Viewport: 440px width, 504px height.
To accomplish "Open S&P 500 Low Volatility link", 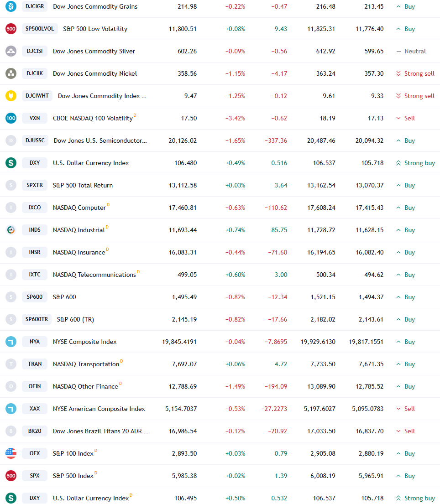I will tap(95, 29).
